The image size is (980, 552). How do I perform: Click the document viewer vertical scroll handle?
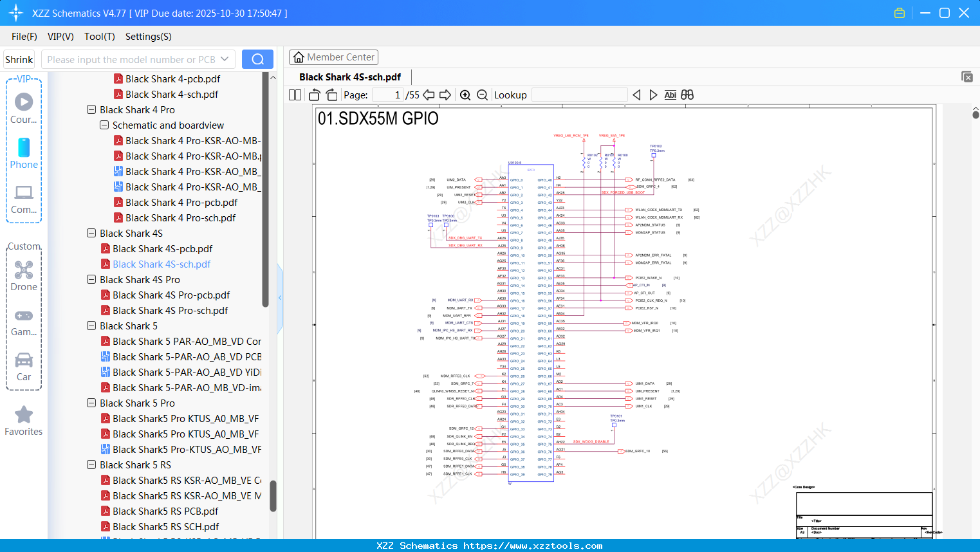pos(975,115)
